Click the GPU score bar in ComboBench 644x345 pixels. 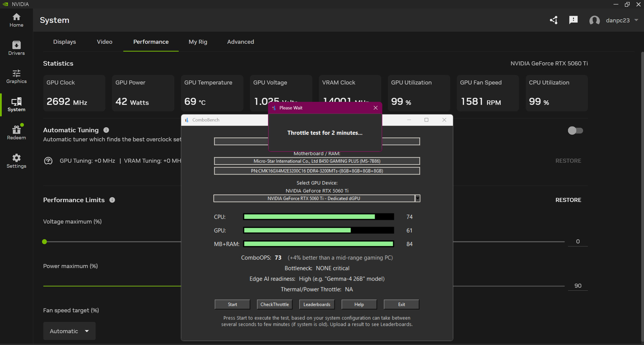coord(319,230)
